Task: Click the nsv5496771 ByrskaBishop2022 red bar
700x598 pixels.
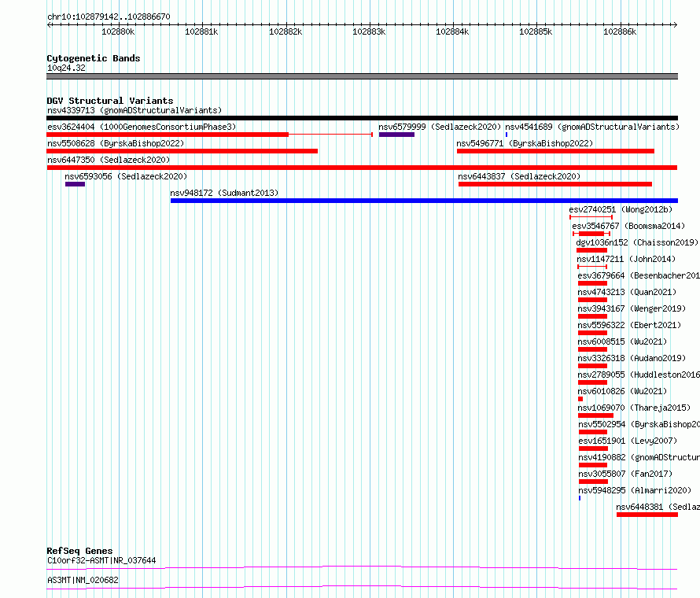Action: [x=555, y=151]
